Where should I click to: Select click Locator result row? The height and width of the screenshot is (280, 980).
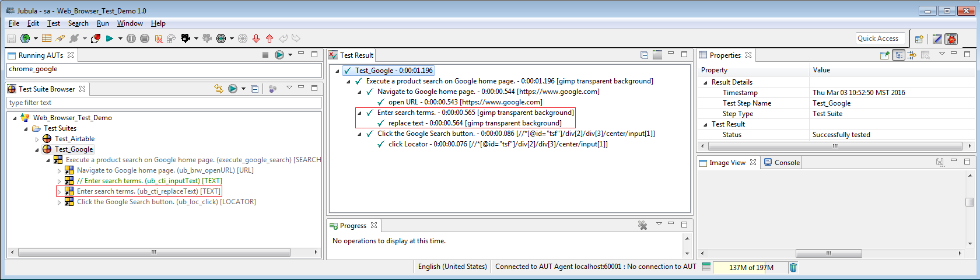[x=498, y=144]
